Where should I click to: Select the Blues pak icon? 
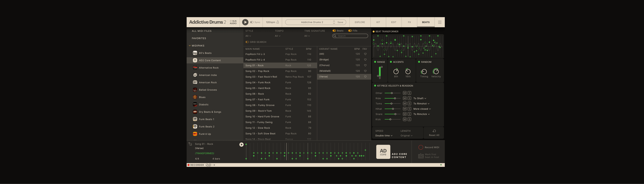tap(195, 97)
